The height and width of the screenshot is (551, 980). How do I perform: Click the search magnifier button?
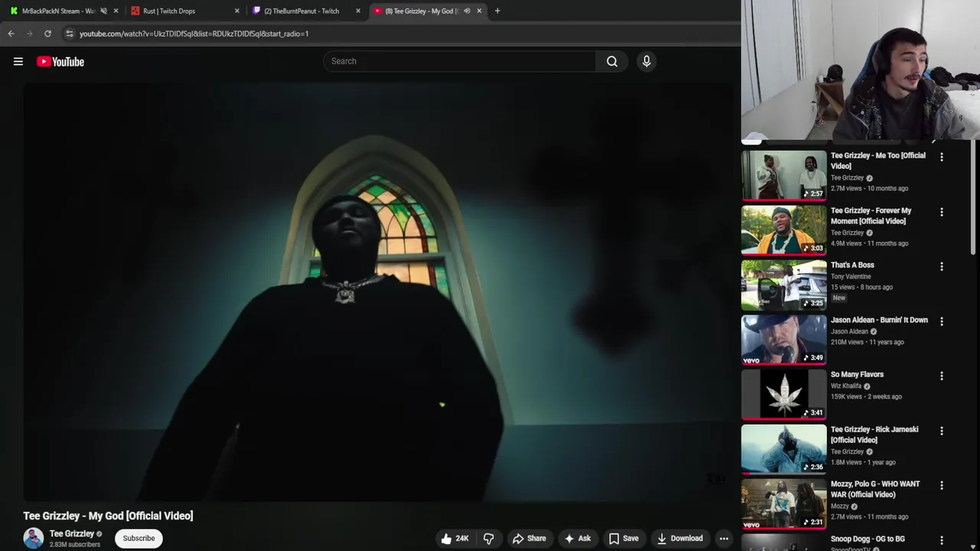point(612,61)
